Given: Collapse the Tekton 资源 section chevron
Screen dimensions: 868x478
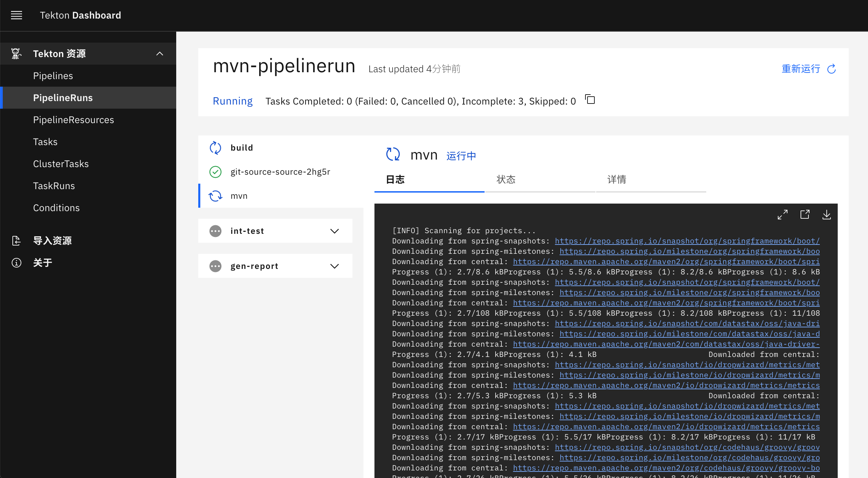Looking at the screenshot, I should point(159,54).
